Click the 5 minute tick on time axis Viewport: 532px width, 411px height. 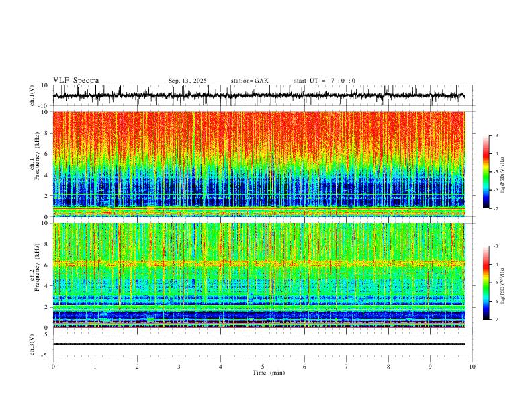[x=263, y=367]
